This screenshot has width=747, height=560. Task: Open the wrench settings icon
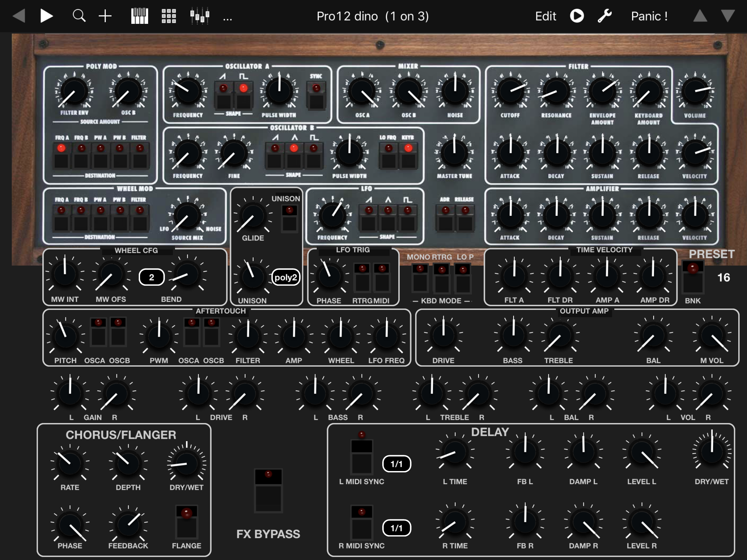click(605, 16)
